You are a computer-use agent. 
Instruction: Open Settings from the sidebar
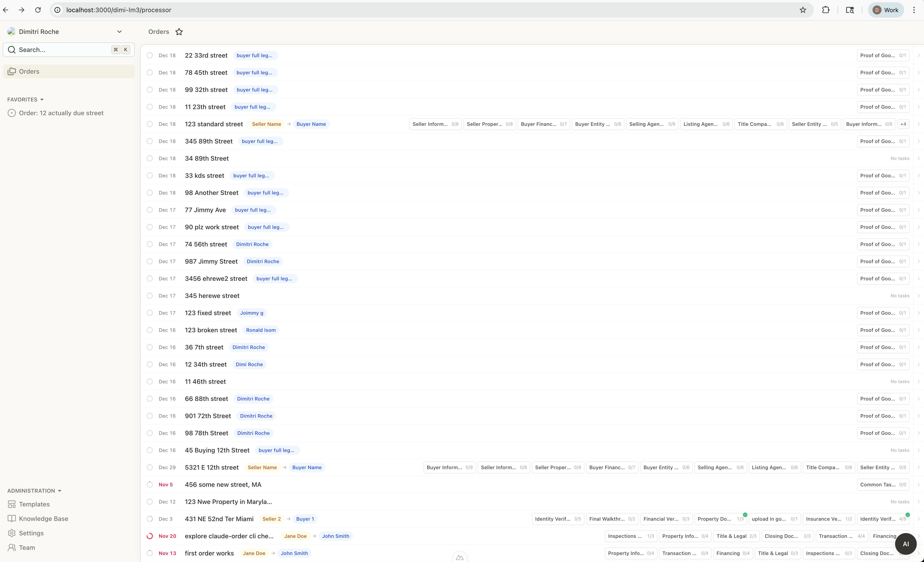31,533
